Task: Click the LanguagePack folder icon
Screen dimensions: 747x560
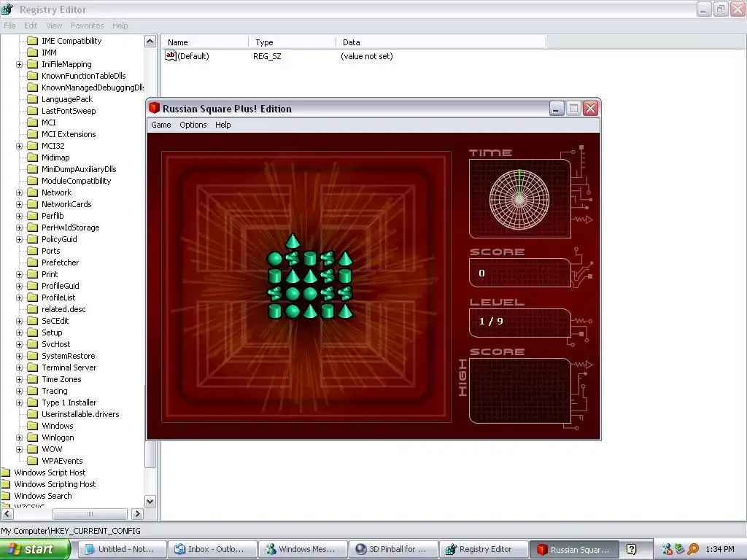Action: pyautogui.click(x=32, y=99)
